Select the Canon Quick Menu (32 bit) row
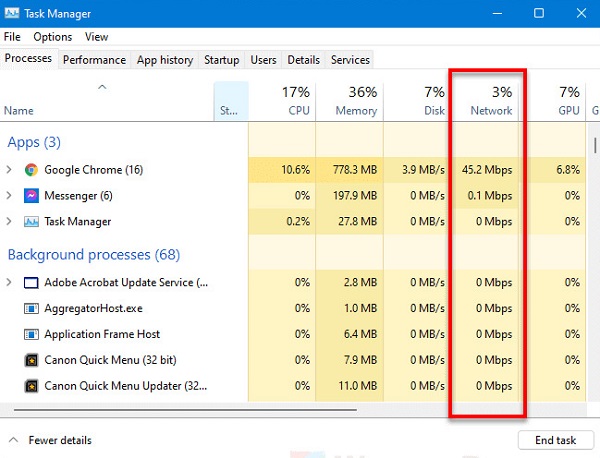 (293, 360)
